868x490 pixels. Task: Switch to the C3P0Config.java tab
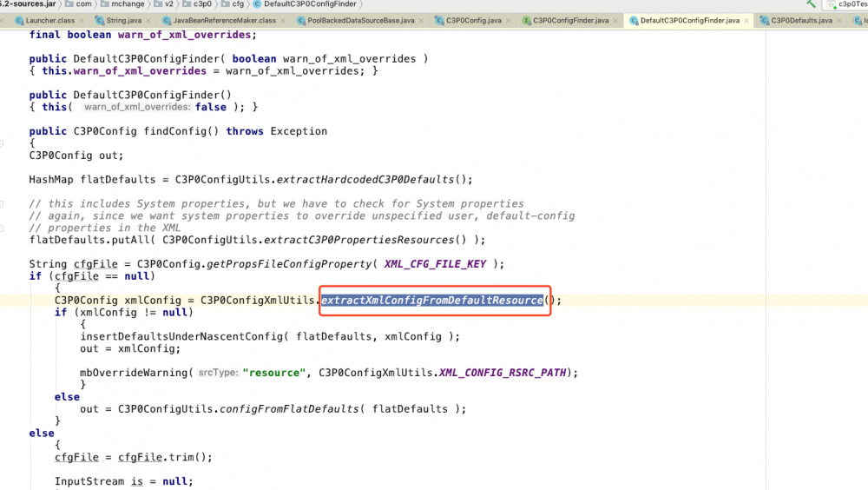pyautogui.click(x=474, y=21)
